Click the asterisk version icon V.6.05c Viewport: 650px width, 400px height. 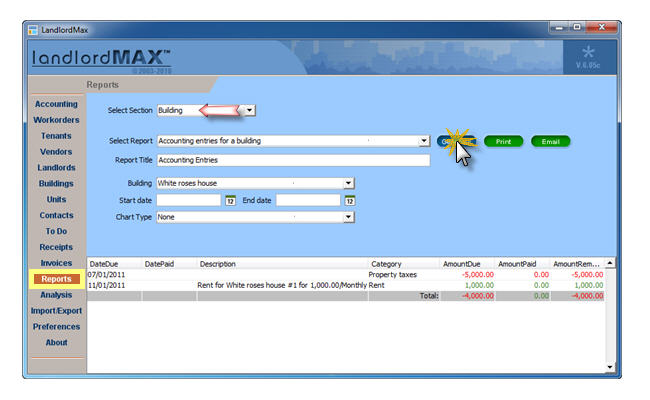588,57
